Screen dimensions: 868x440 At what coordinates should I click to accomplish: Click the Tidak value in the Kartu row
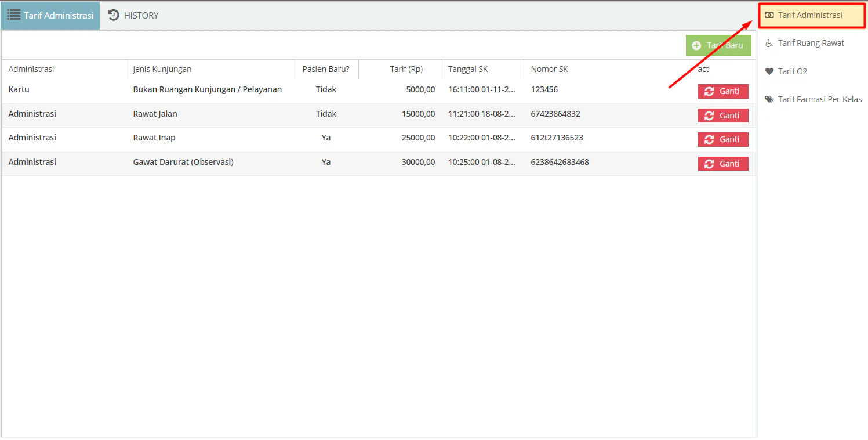(x=326, y=89)
